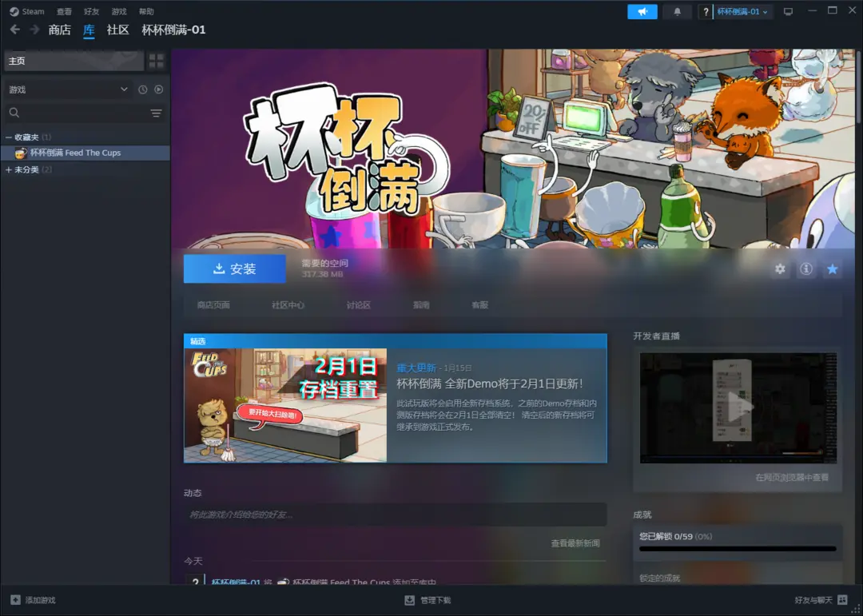Go back with the back arrow
This screenshot has height=616, width=863.
15,30
